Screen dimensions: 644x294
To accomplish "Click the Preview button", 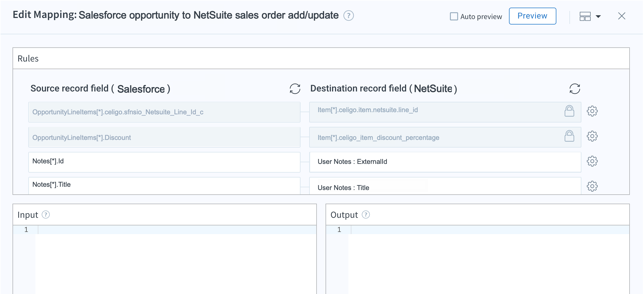I will point(532,16).
